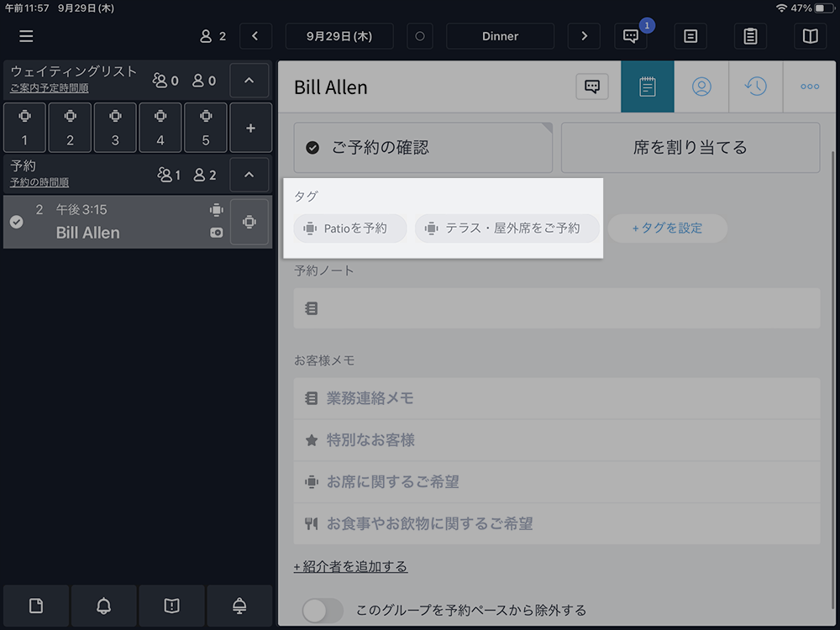Screen dimensions: 840x630
Task: Open 業務連絡メモ guest note
Action: (557, 398)
